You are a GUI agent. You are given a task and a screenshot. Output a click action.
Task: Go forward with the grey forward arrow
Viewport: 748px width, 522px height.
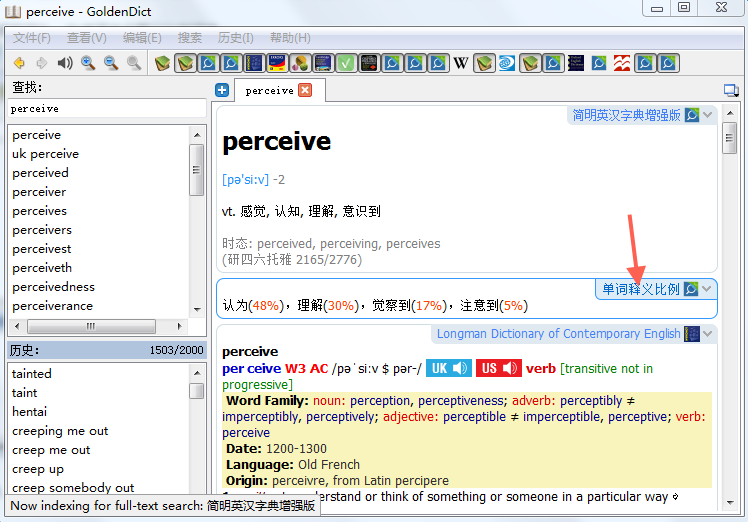tap(42, 63)
